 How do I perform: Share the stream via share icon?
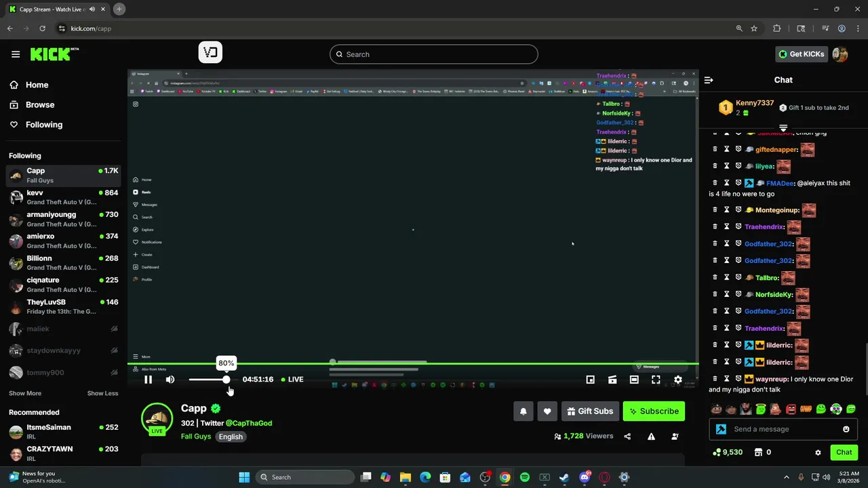[x=627, y=436]
